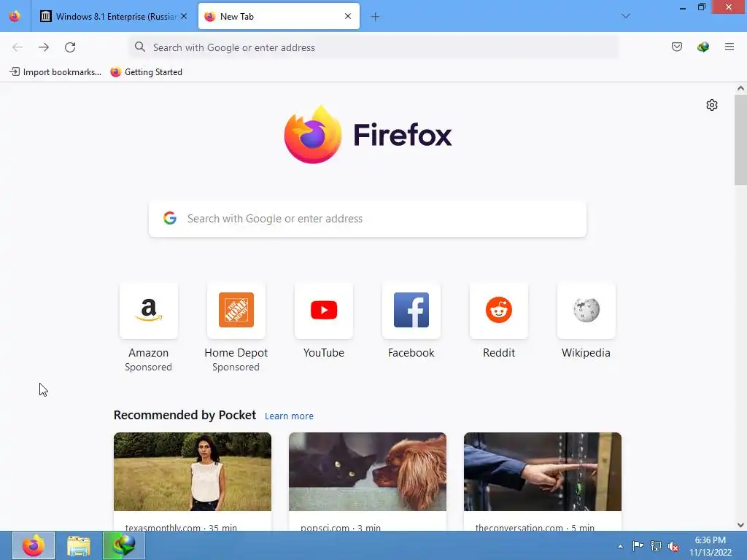Click the page scroll up arrow
747x560 pixels.
click(x=740, y=88)
